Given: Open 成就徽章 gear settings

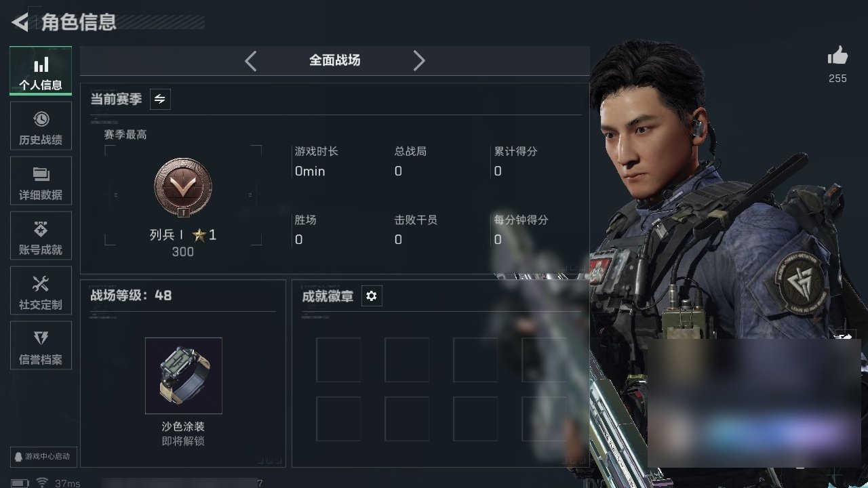Looking at the screenshot, I should 372,296.
